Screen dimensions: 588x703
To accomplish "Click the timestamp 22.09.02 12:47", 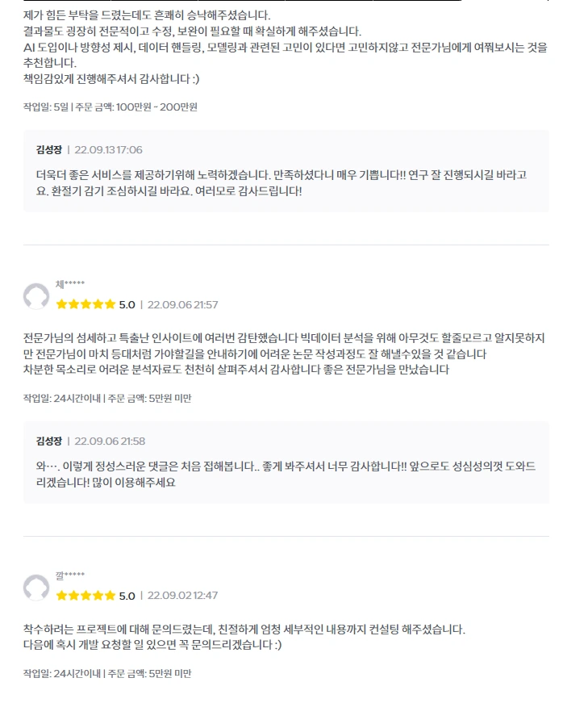I will 183,596.
